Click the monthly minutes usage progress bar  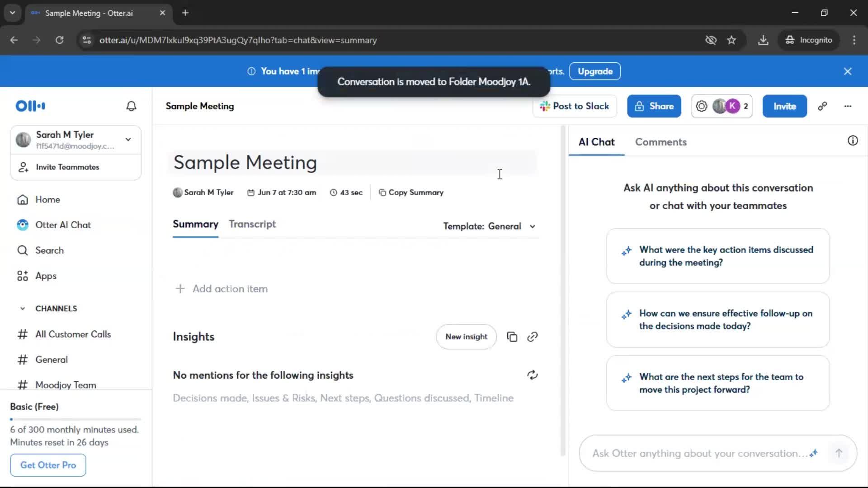click(75, 419)
